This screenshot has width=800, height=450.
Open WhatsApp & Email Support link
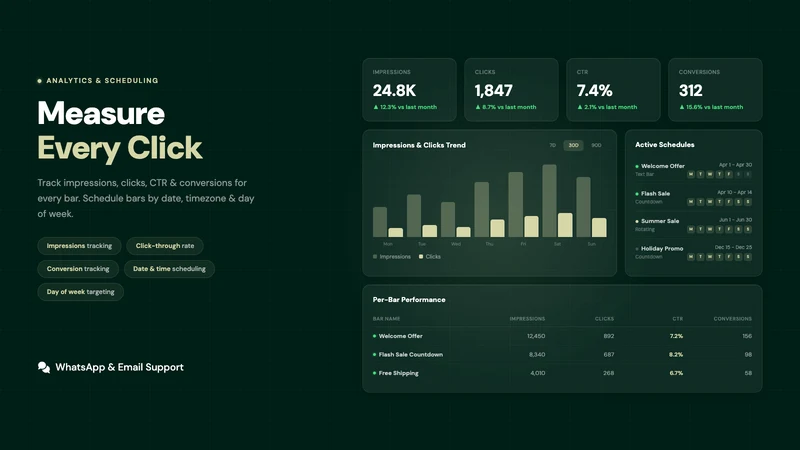pos(111,367)
